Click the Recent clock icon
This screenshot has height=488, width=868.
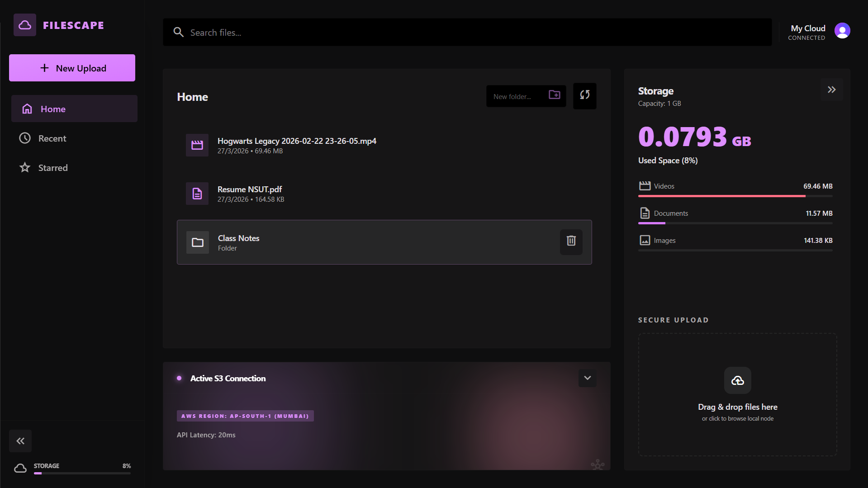click(25, 138)
